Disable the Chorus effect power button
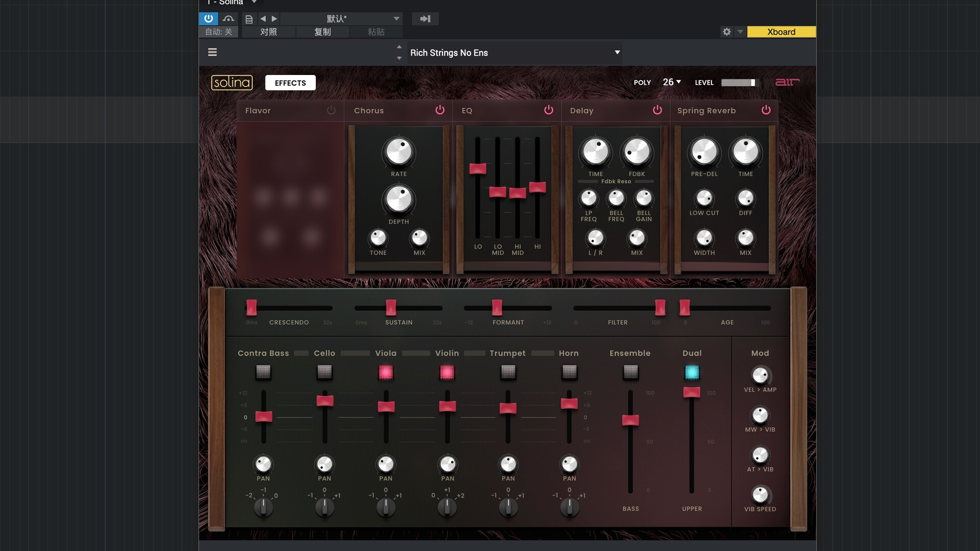Viewport: 980px width, 551px height. pyautogui.click(x=439, y=110)
